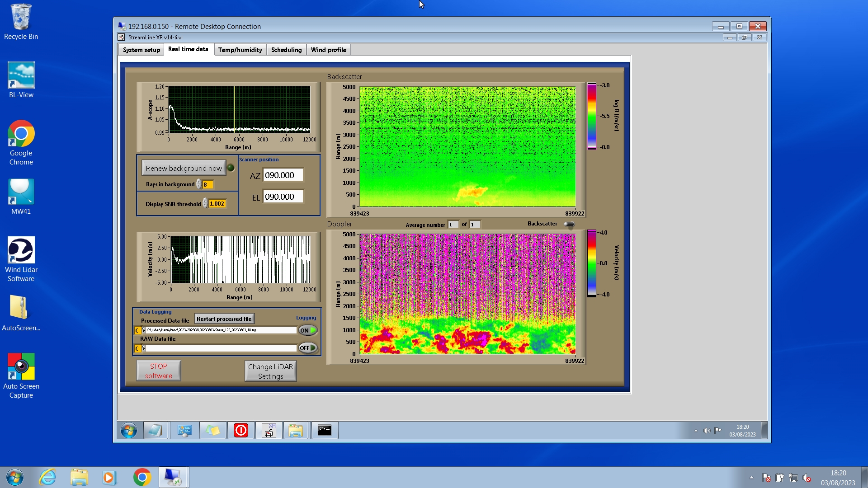This screenshot has height=488, width=868.
Task: Click the Rays in background stepper arrows
Action: pyautogui.click(x=198, y=184)
